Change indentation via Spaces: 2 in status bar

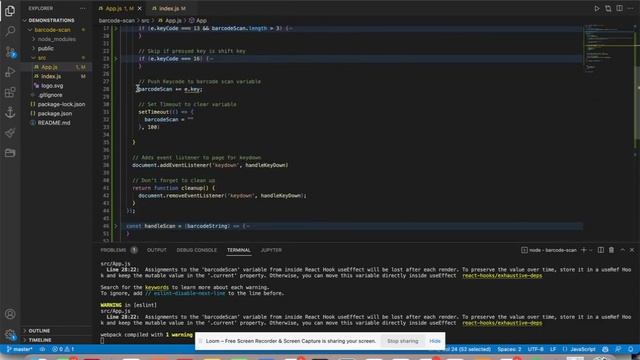(509, 349)
